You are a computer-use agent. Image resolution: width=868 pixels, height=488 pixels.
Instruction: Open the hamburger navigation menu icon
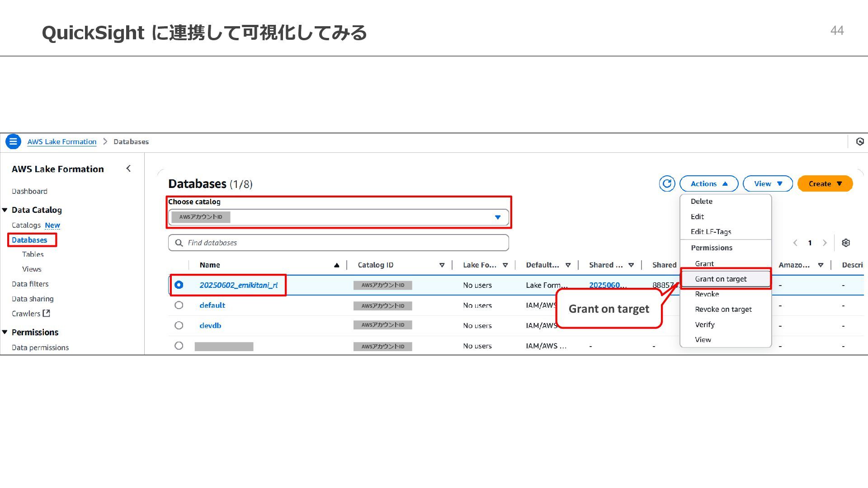[13, 141]
